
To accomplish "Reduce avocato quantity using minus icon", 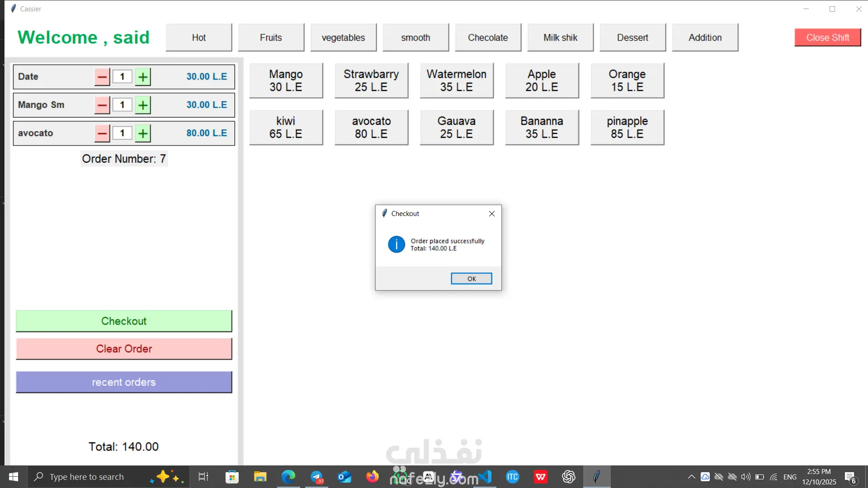I will pos(102,133).
